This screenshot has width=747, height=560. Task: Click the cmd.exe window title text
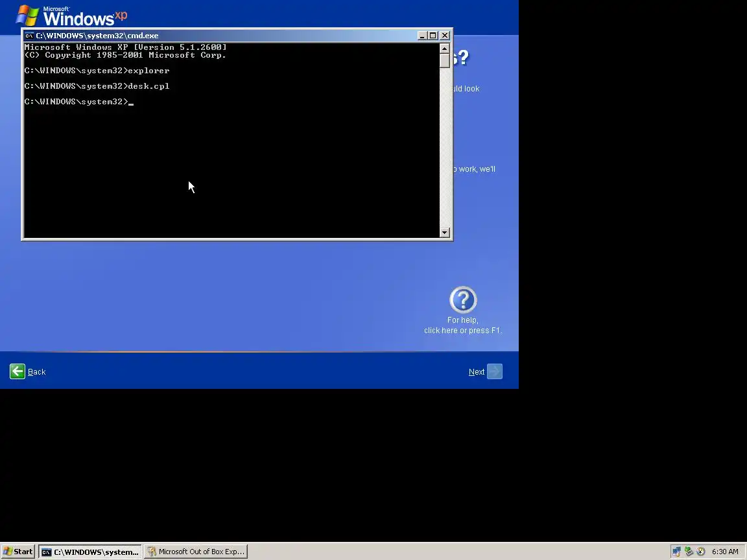[97, 36]
